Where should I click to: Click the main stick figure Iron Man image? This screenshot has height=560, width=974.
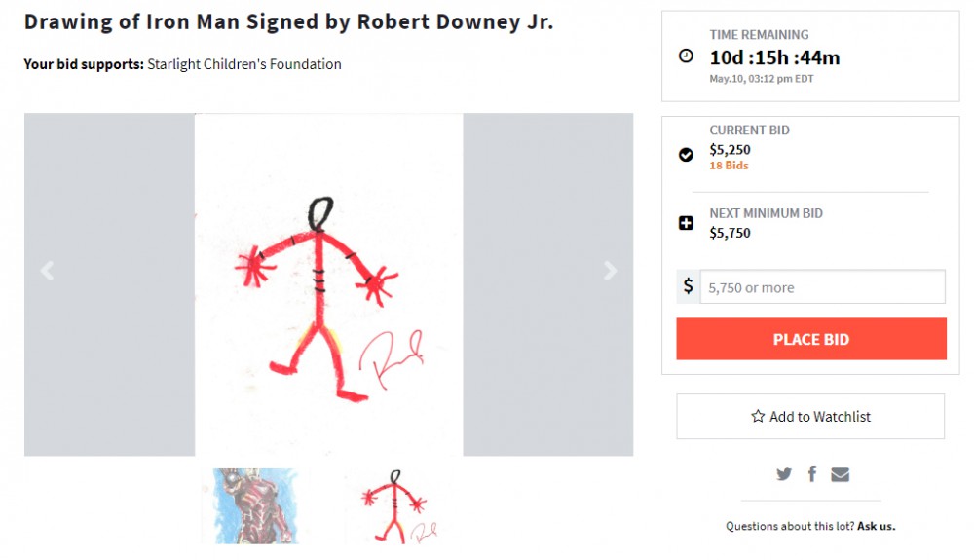point(328,284)
